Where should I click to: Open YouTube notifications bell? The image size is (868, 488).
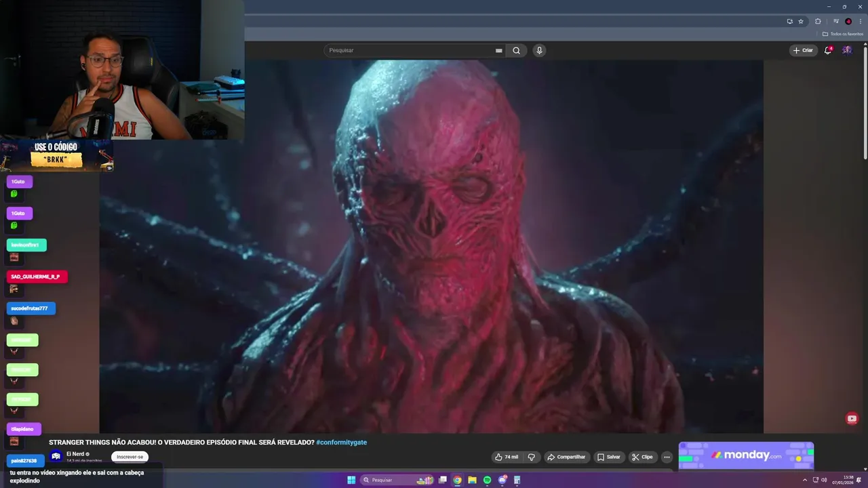(828, 50)
